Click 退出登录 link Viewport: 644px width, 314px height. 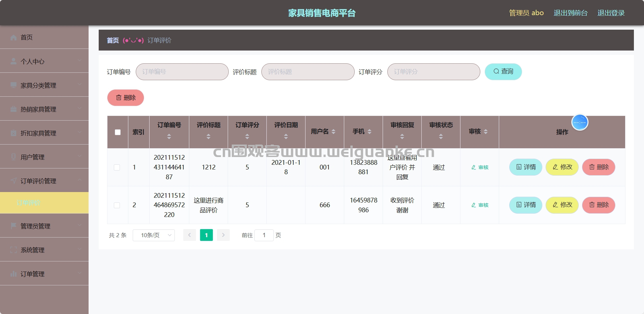(x=611, y=13)
